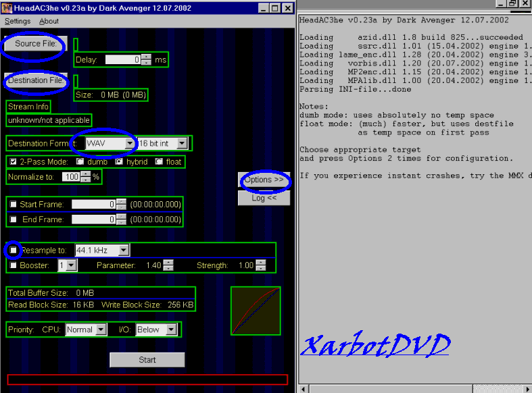Open the Booster type dropdown
Viewport: 532px width, 393px height.
point(71,265)
